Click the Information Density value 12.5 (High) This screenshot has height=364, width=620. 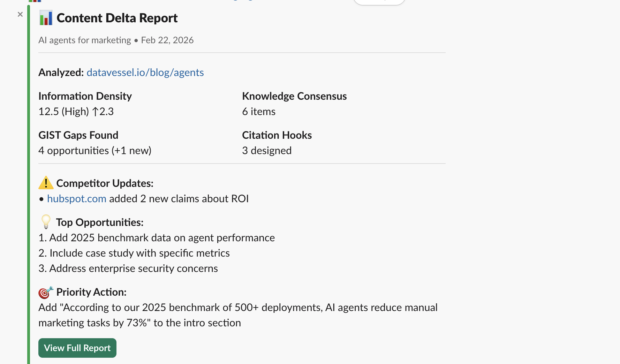(x=76, y=112)
